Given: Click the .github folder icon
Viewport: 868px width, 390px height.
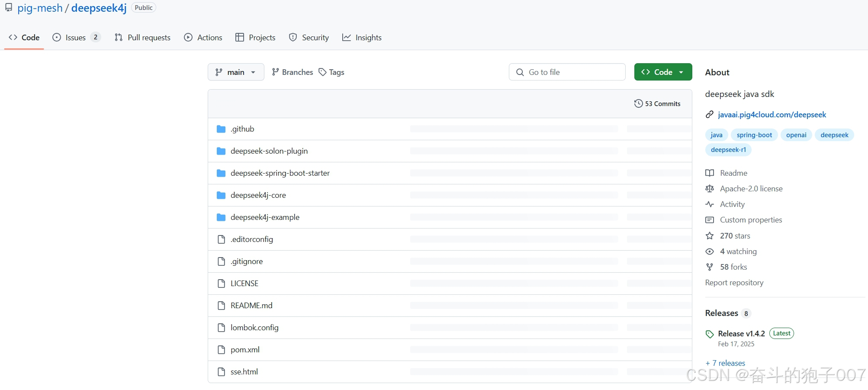Looking at the screenshot, I should [x=221, y=129].
